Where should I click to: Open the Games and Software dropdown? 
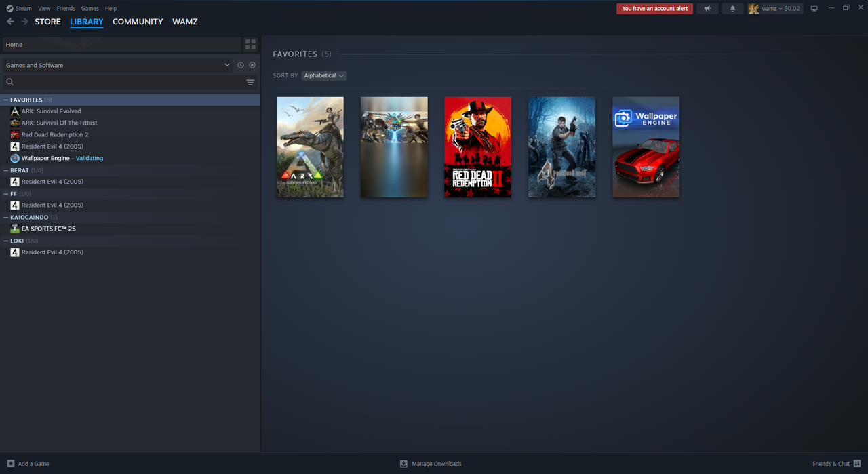(117, 65)
